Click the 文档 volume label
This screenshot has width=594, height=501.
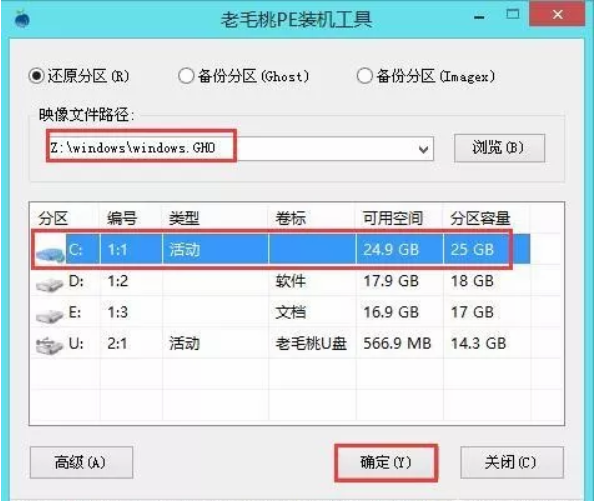point(291,312)
